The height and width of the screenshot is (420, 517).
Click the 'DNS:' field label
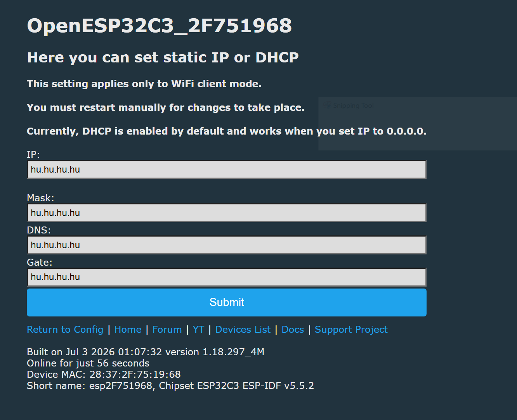[39, 230]
